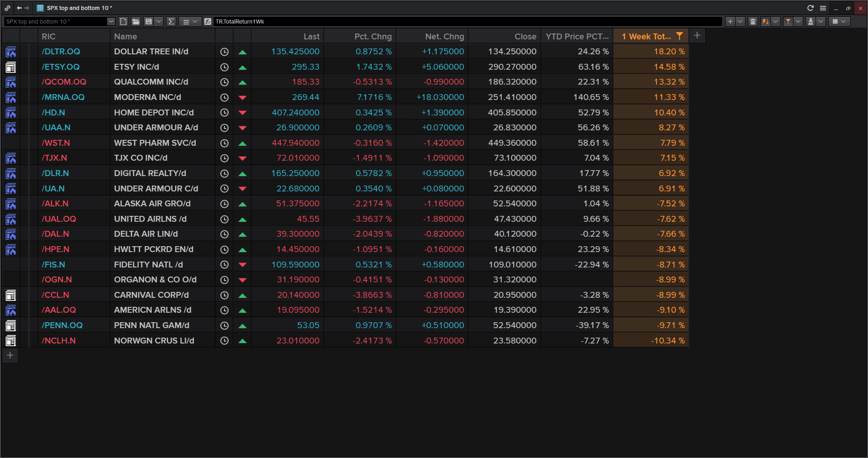Add a new row with bottom plus
Viewport: 868px width, 458px height.
coord(10,355)
